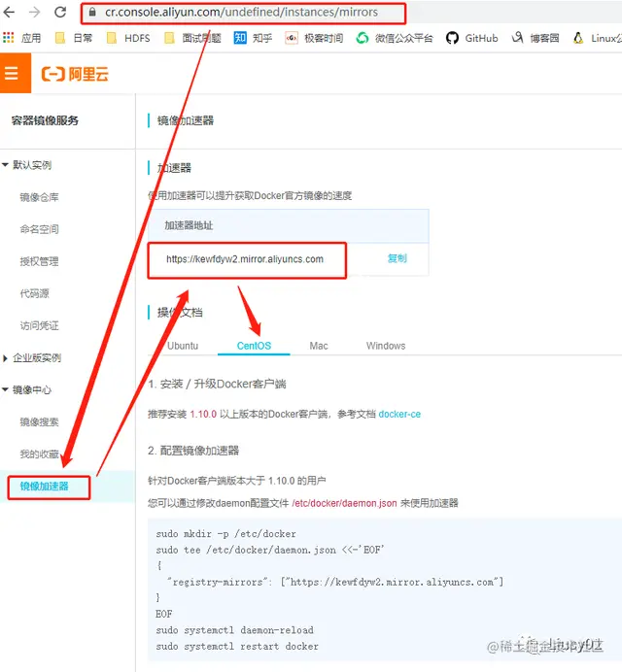
Task: Focus the address bar URL cr.console.aliyun.com
Action: [x=241, y=12]
